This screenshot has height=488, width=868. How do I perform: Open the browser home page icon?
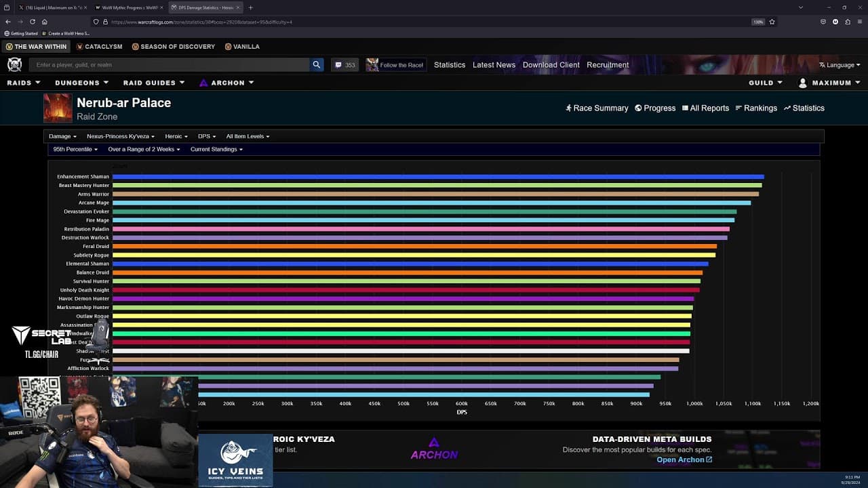click(45, 22)
